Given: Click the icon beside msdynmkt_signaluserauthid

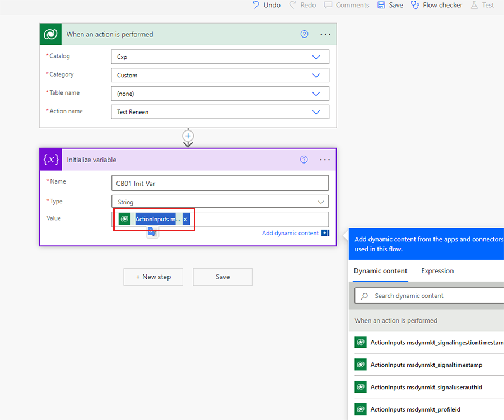Looking at the screenshot, I should tap(361, 386).
